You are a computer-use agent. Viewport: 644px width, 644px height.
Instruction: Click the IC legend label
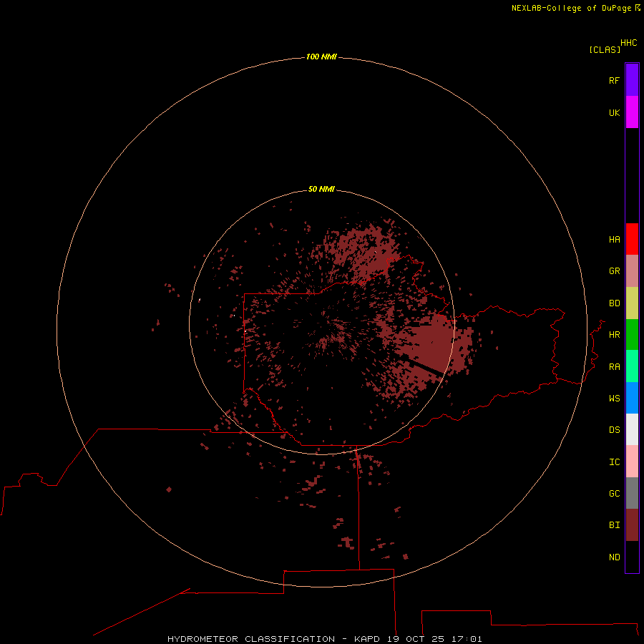click(614, 462)
